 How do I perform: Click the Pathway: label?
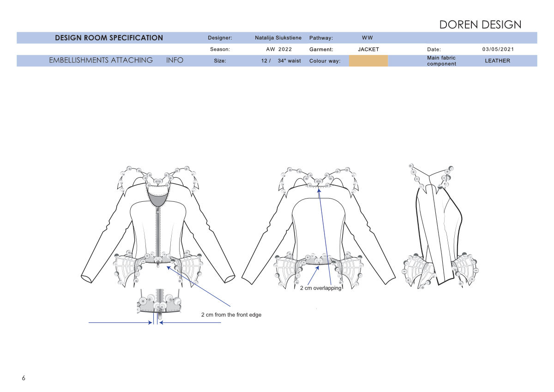(321, 38)
